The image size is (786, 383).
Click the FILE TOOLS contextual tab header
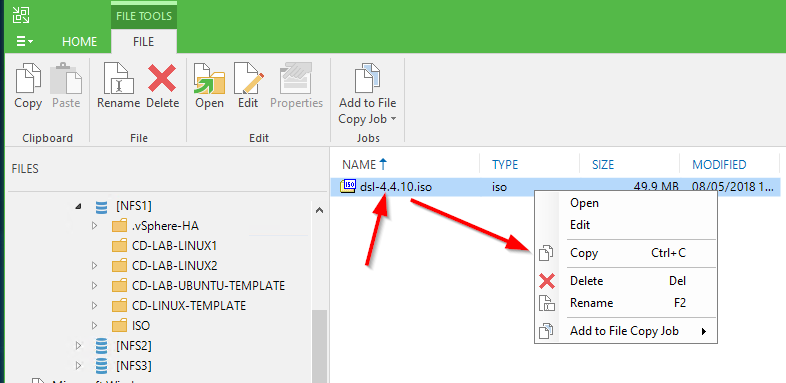143,16
